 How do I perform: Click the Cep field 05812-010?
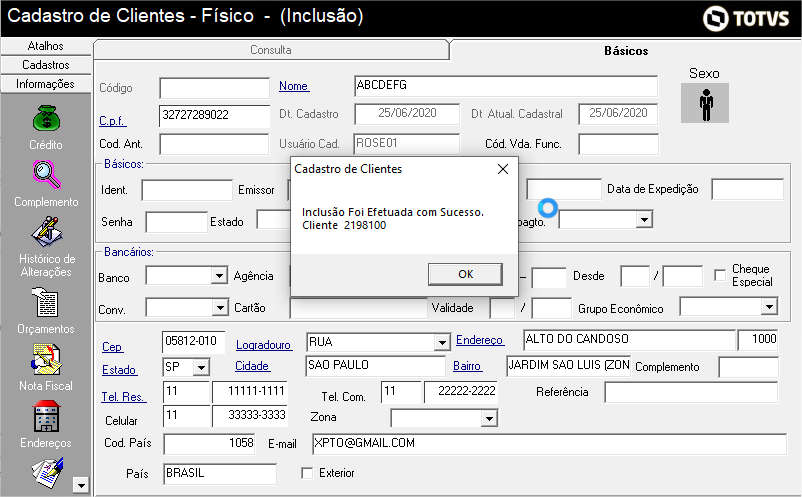click(194, 342)
